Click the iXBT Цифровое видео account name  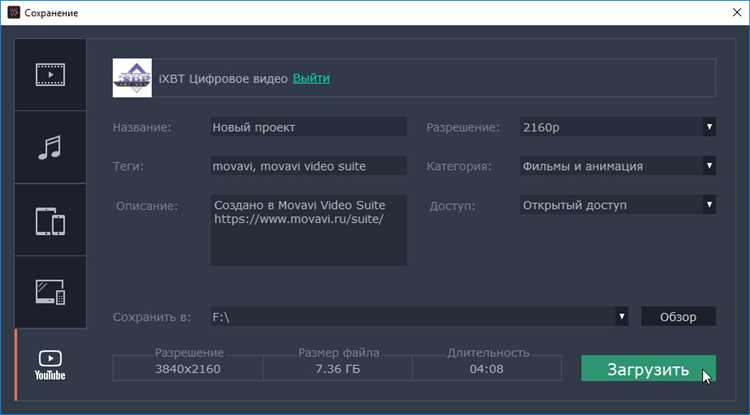point(223,78)
